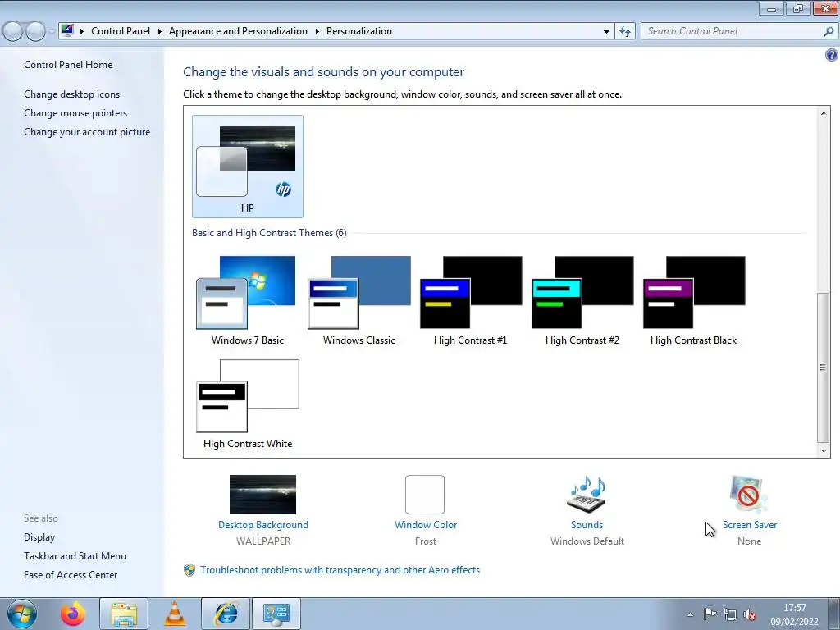Click the Window Color link
840x630 pixels.
point(426,525)
